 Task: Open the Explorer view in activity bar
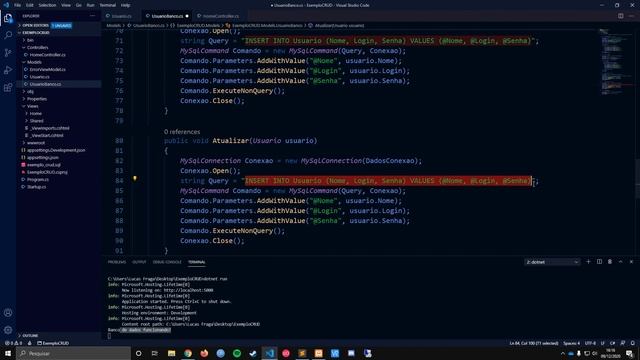click(8, 18)
